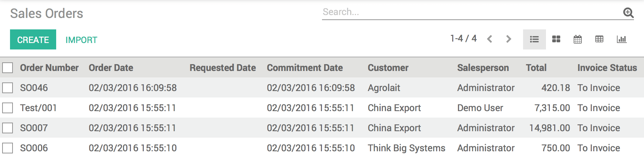Image resolution: width=644 pixels, height=157 pixels.
Task: Select all orders with header checkbox
Action: click(x=8, y=68)
